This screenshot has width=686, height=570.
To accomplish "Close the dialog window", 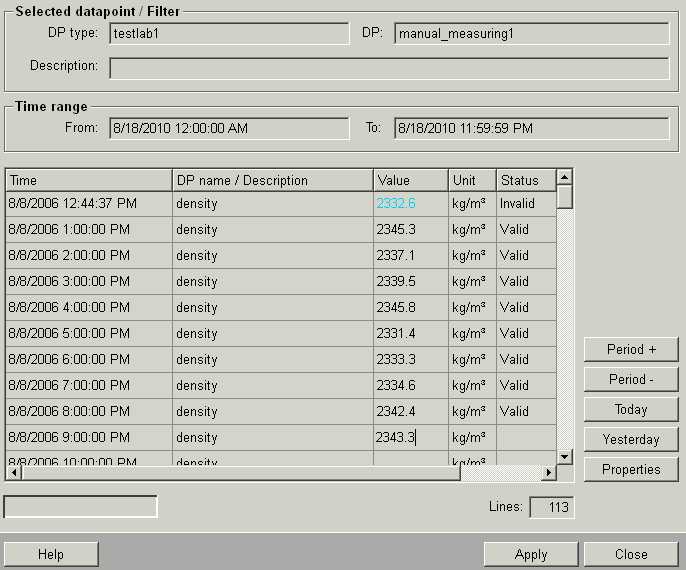I will pyautogui.click(x=631, y=554).
